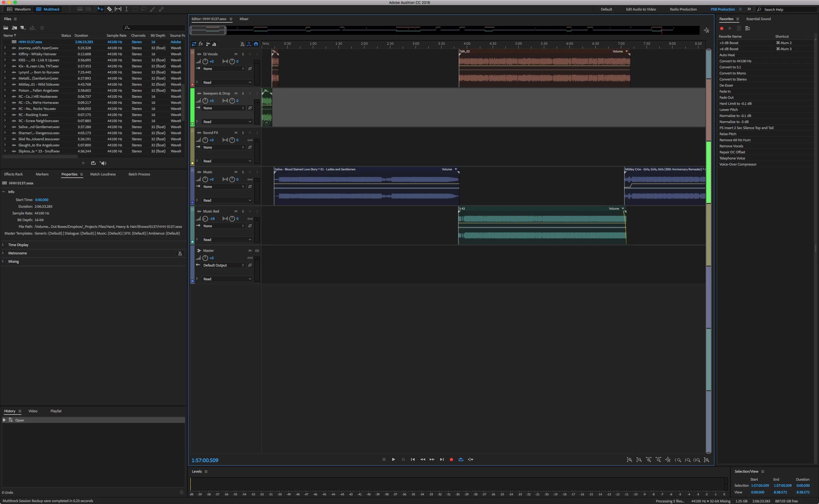
Task: Mute the DJ Vocals track
Action: coord(236,54)
